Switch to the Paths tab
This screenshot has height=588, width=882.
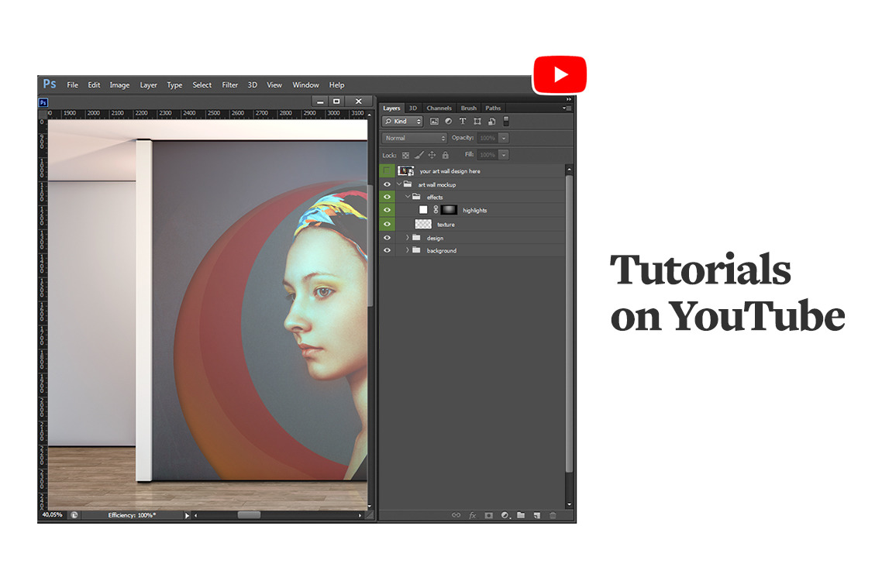493,108
